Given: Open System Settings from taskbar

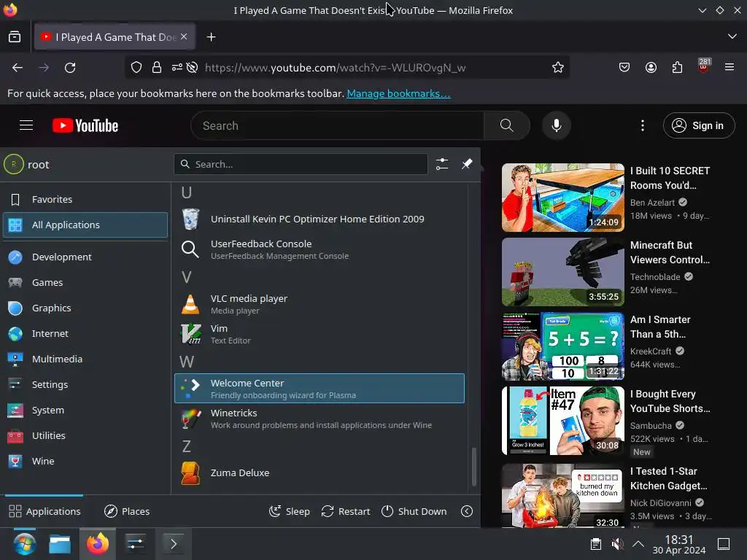Looking at the screenshot, I should (135, 544).
